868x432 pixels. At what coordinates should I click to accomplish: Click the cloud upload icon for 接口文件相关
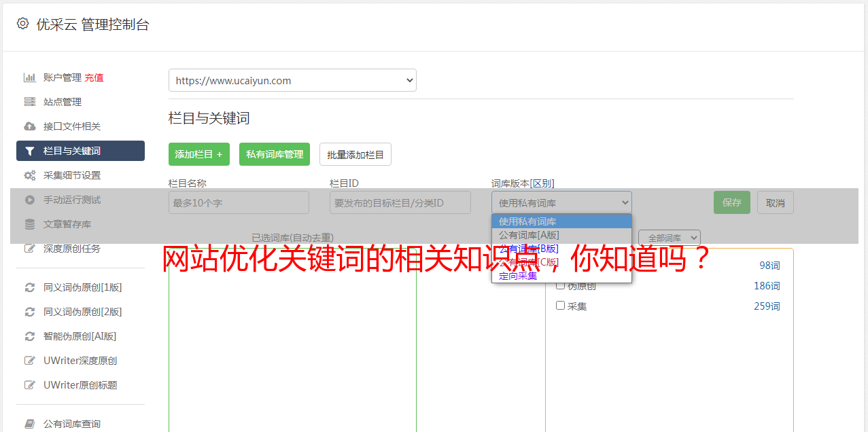point(29,126)
